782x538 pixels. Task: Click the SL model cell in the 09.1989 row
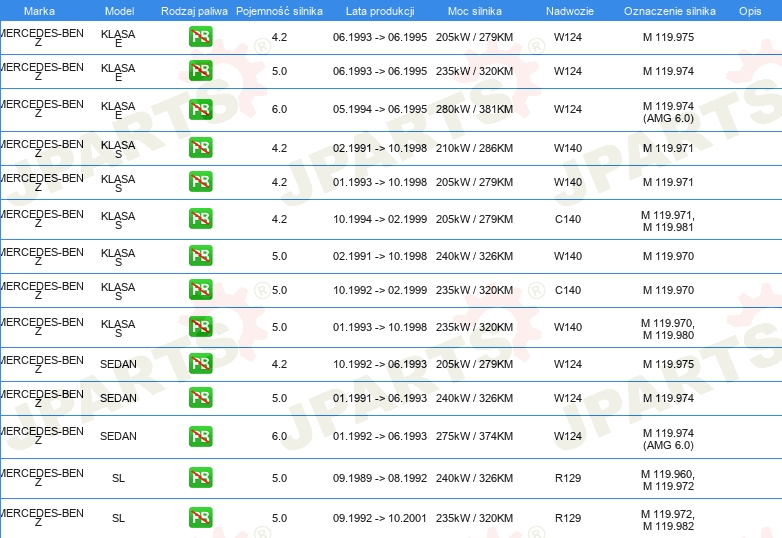click(118, 478)
